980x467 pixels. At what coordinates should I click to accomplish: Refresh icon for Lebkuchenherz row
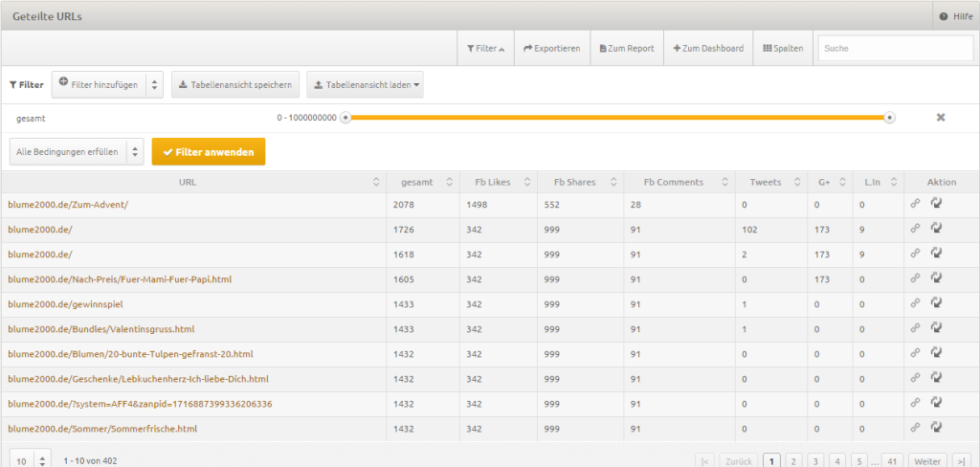(x=936, y=377)
